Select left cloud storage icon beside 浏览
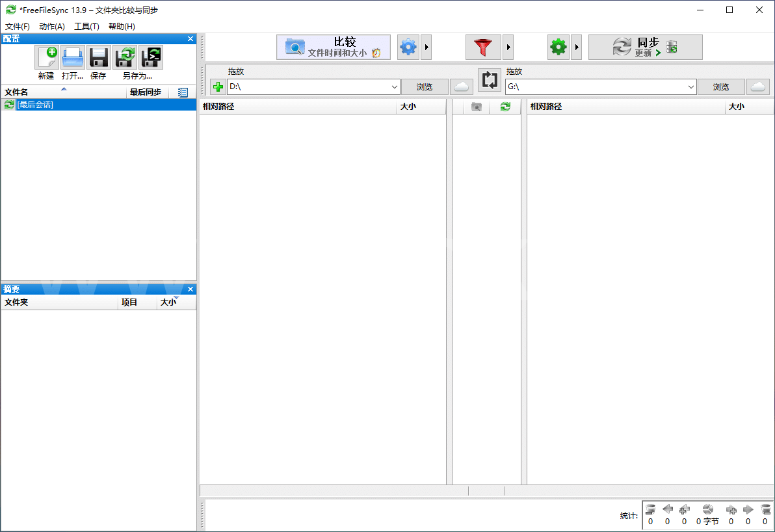This screenshot has width=775, height=532. coord(462,86)
